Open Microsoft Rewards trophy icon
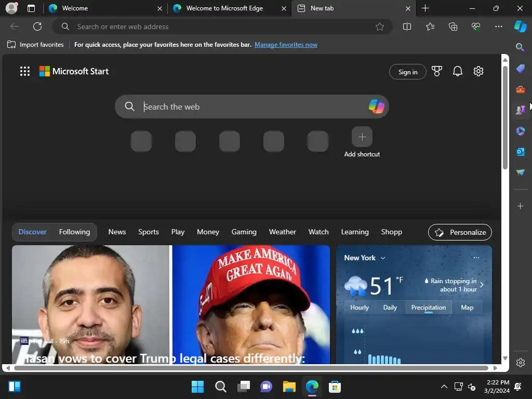The height and width of the screenshot is (399, 532). click(436, 71)
